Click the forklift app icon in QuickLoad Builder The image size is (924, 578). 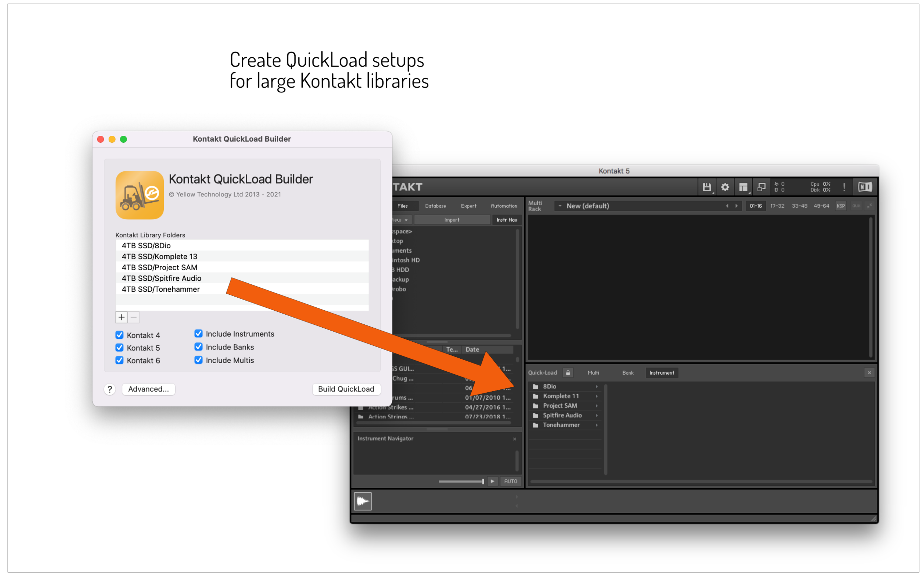click(140, 195)
